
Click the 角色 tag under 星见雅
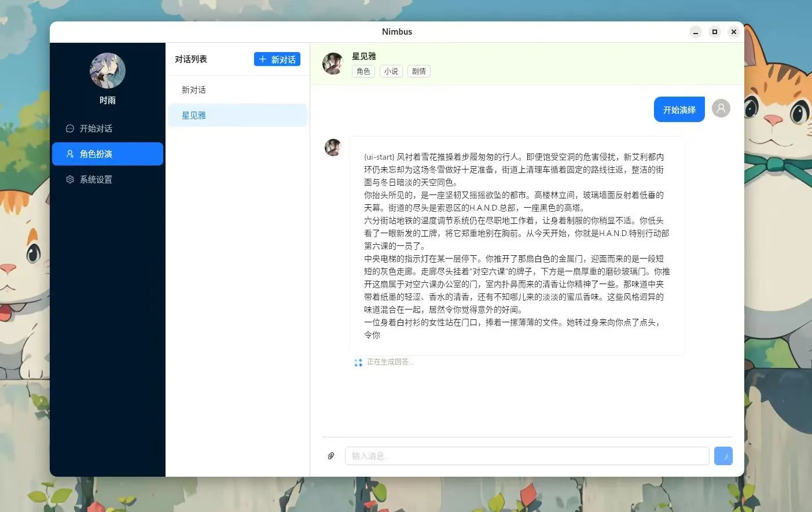363,71
